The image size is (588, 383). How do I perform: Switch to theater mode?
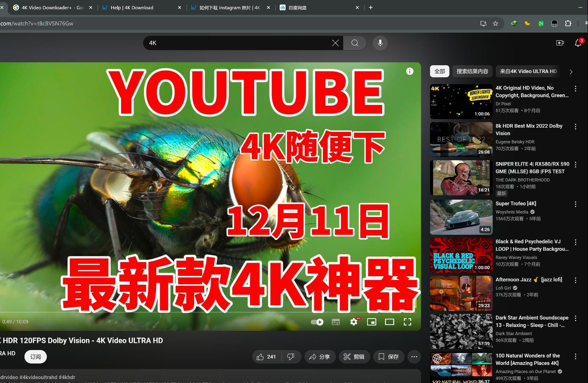click(390, 322)
